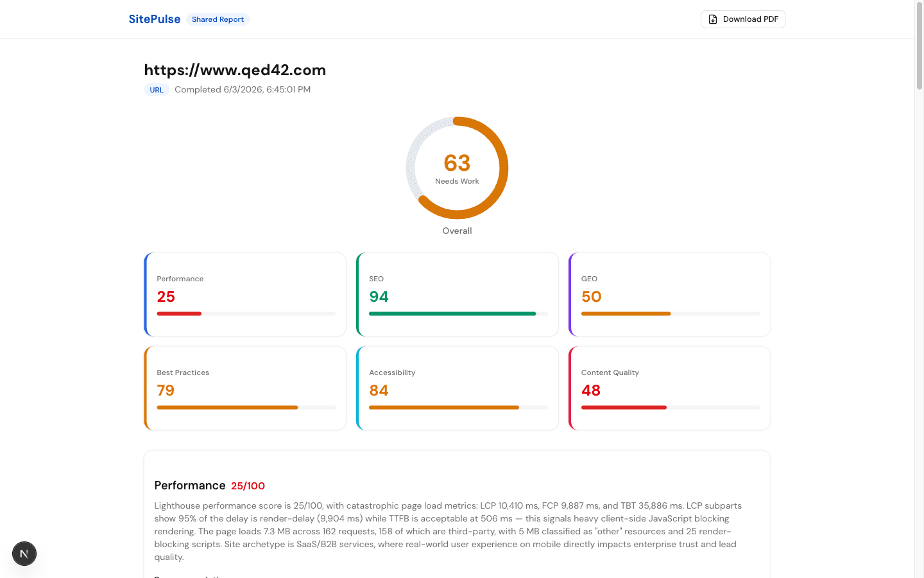
Task: Click the Accessibility card label
Action: tap(392, 372)
